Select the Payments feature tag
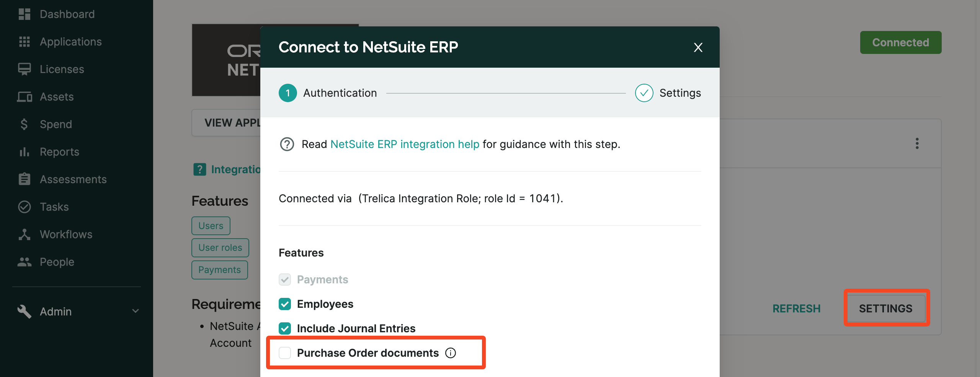 [x=219, y=270]
